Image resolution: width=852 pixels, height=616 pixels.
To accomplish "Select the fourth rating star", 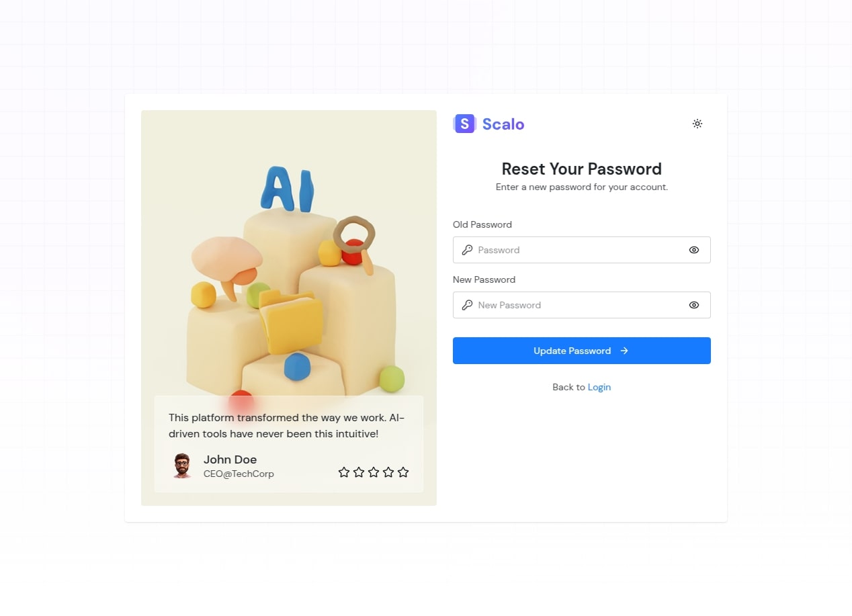I will [388, 472].
